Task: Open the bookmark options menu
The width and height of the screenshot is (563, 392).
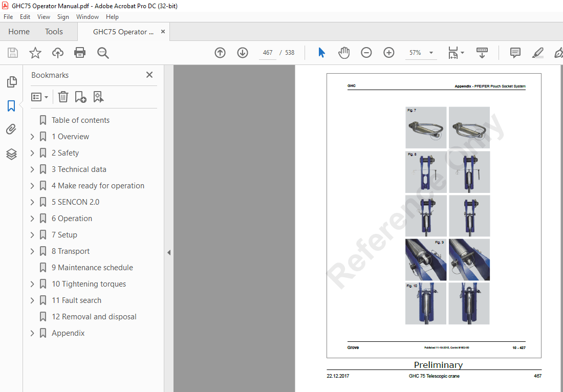Action: [x=39, y=97]
